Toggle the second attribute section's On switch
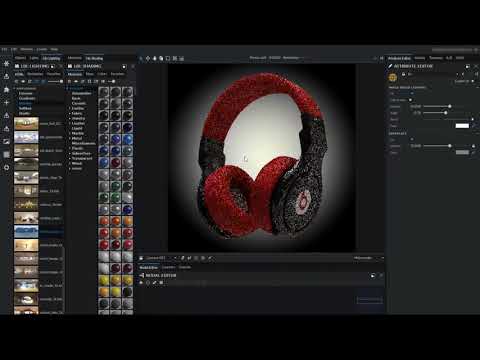 point(412,139)
